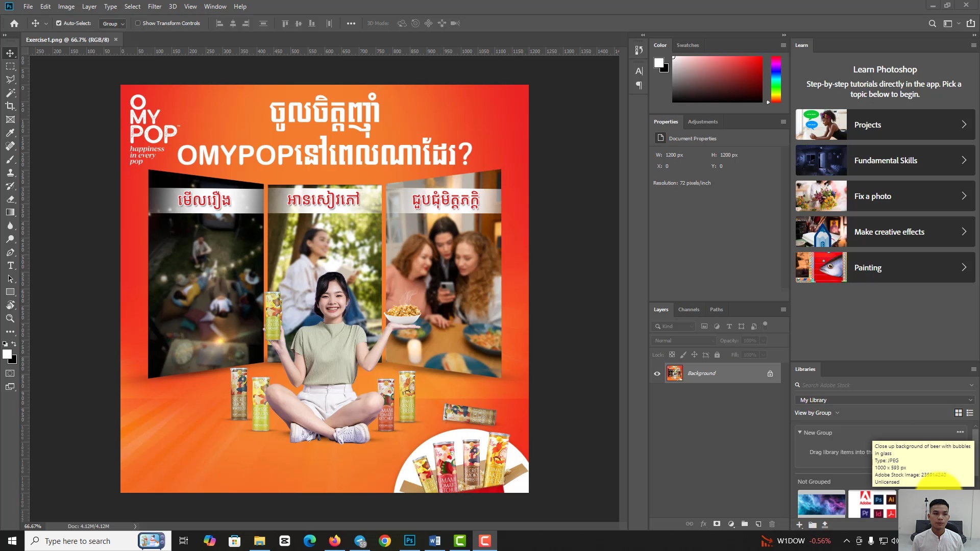
Task: Click the Share document icon
Action: [971, 23]
